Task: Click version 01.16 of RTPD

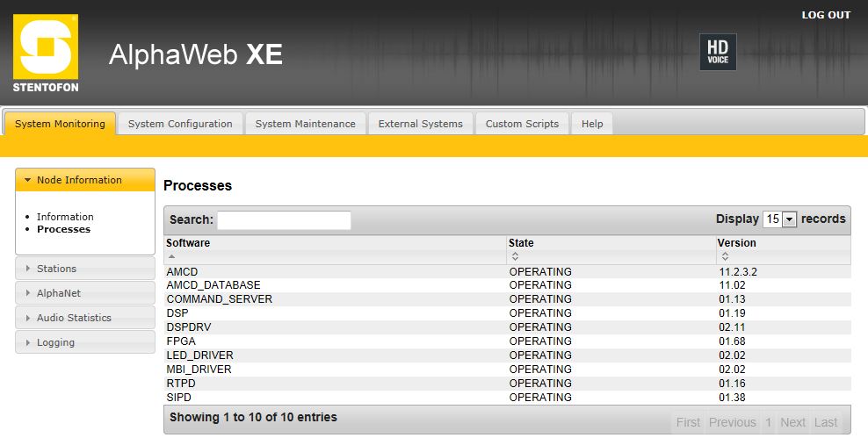Action: coord(732,384)
